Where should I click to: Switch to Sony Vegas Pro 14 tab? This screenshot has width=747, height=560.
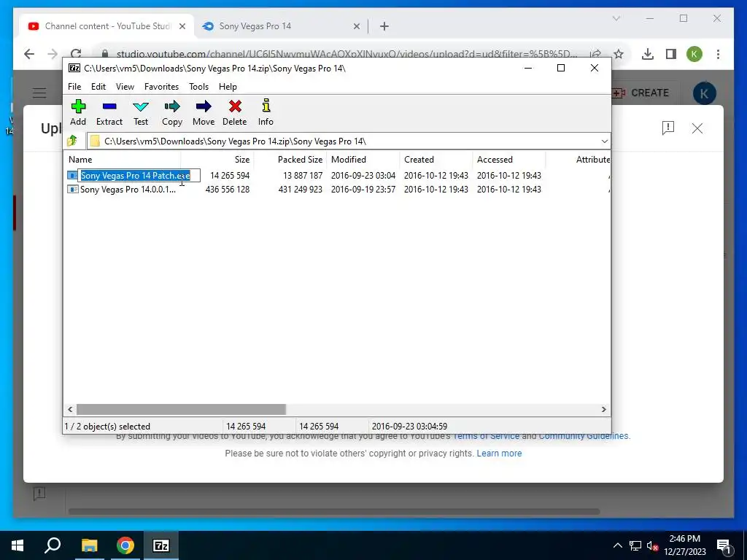[x=281, y=26]
